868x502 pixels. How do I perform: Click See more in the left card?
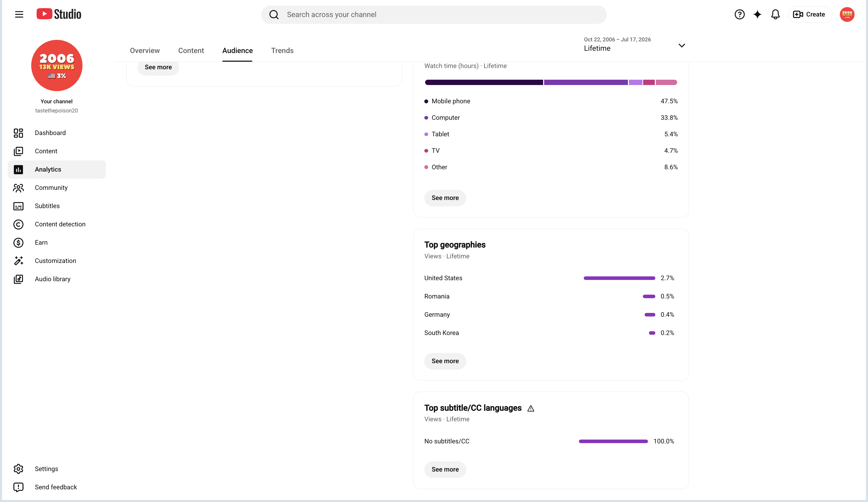coord(158,67)
